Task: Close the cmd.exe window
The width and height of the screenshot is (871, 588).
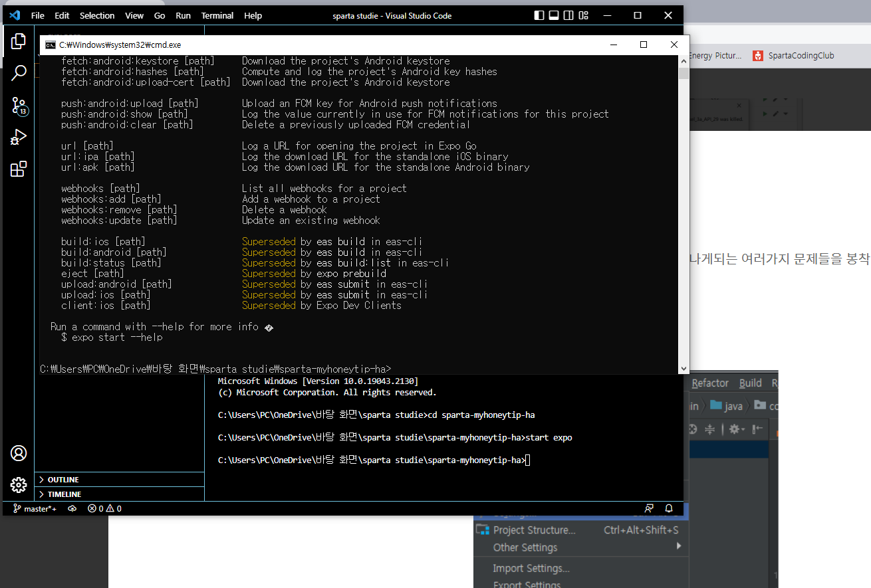Action: tap(674, 45)
